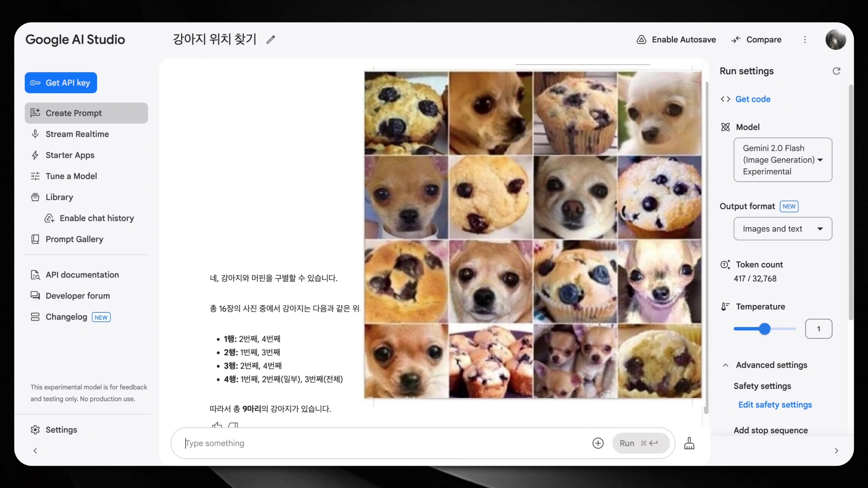Open the user profile avatar
The height and width of the screenshot is (488, 868).
(836, 40)
